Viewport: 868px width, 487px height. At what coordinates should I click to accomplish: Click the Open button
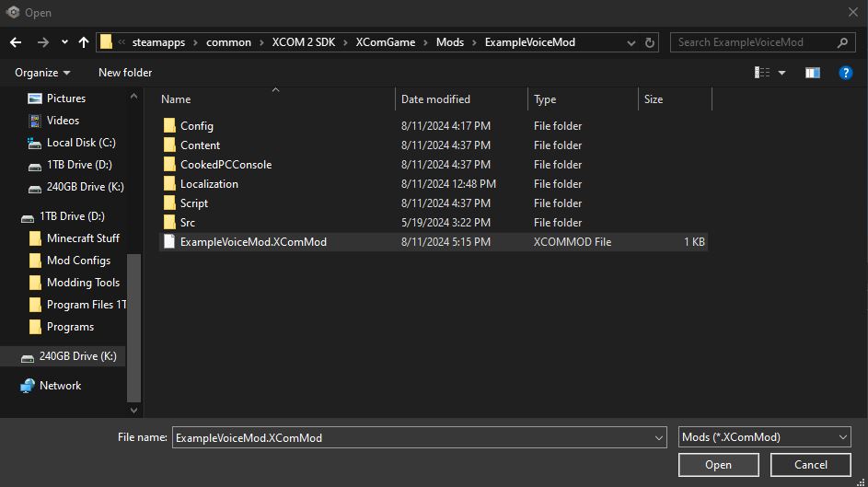718,465
